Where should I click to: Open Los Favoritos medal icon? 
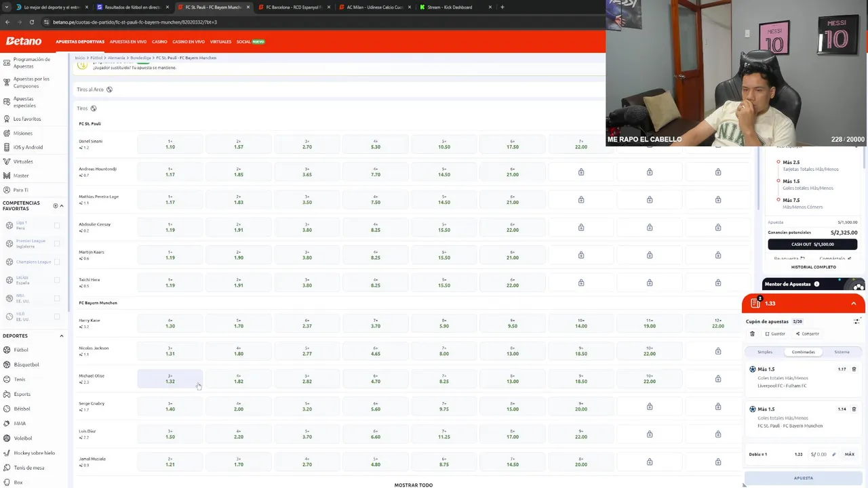(6, 119)
